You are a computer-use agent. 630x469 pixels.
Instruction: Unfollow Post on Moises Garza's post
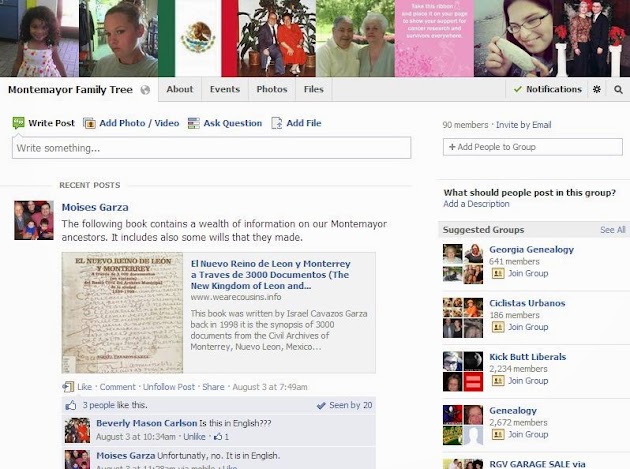169,387
